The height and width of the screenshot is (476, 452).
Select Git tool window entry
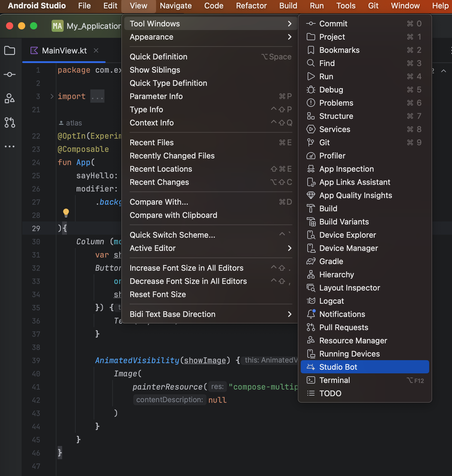coord(365,142)
